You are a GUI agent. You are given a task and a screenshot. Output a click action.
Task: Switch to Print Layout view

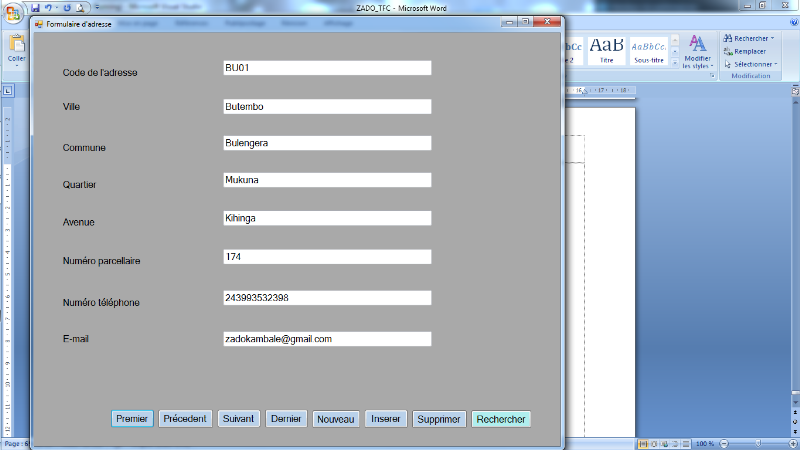pyautogui.click(x=643, y=444)
